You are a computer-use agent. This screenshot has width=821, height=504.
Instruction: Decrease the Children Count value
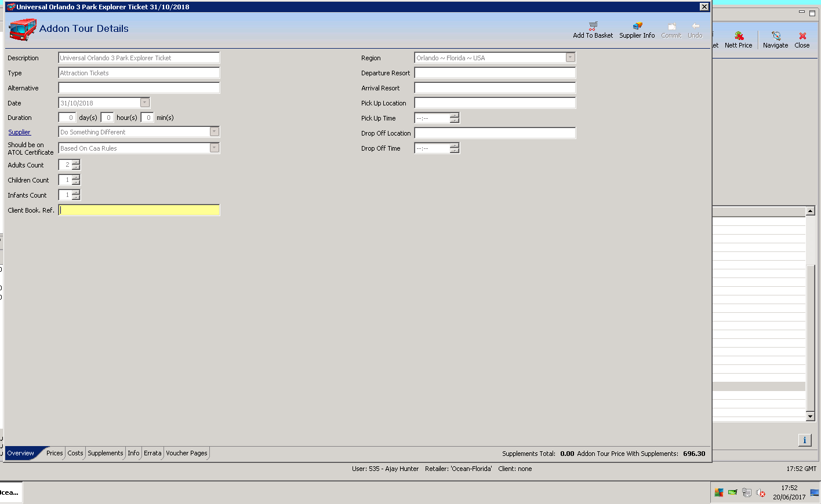pos(76,182)
